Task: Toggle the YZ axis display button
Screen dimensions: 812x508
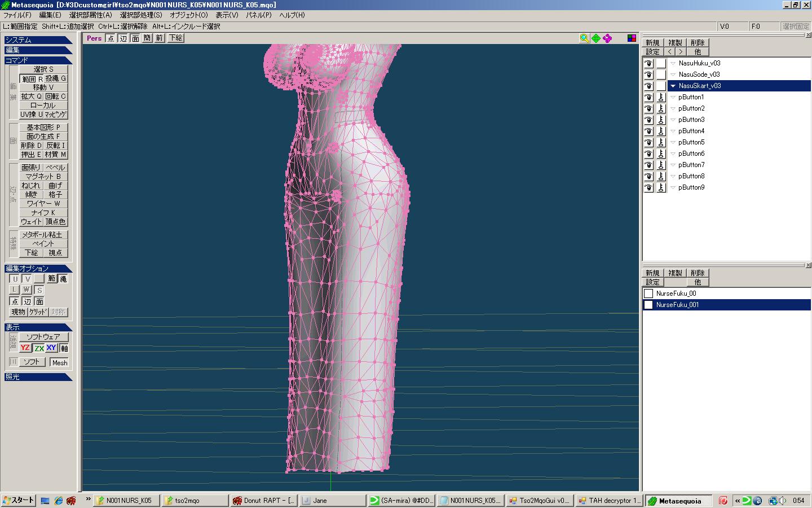Action: 25,348
